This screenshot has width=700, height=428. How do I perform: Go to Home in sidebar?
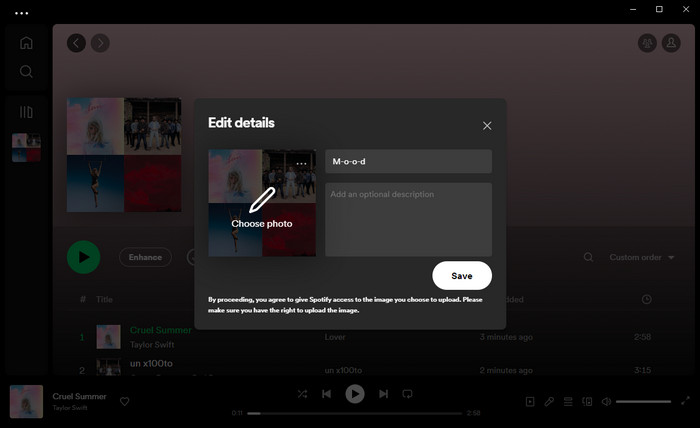[26, 43]
